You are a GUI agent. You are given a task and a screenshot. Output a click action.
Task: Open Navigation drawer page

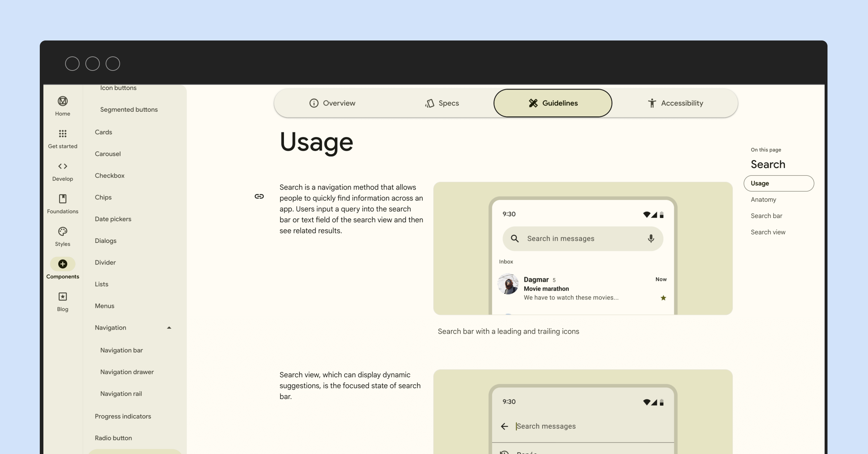pyautogui.click(x=127, y=372)
